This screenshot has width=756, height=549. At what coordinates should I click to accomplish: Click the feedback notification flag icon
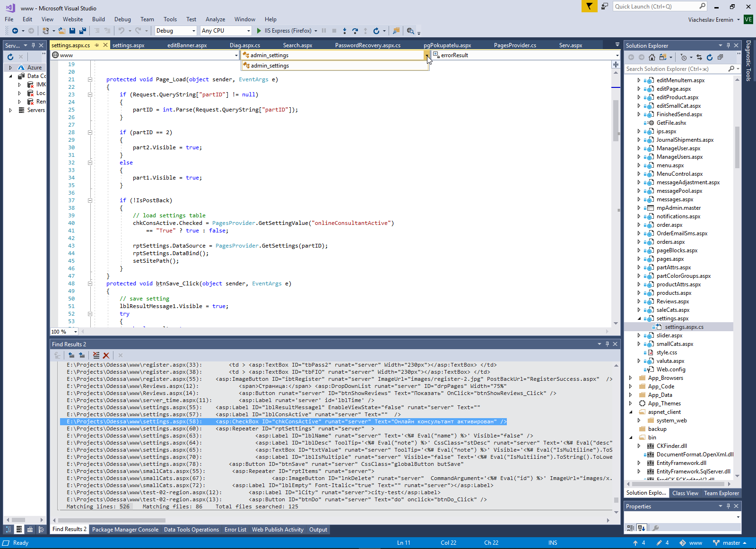pyautogui.click(x=589, y=6)
